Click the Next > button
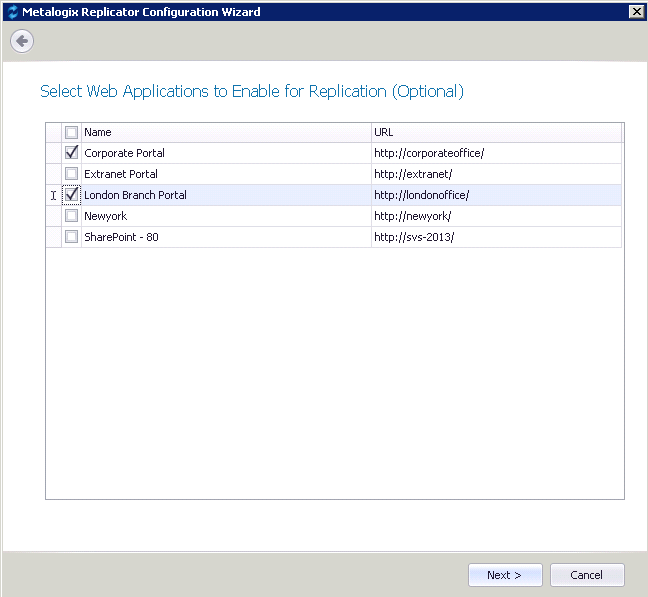Image resolution: width=648 pixels, height=597 pixels. (505, 575)
